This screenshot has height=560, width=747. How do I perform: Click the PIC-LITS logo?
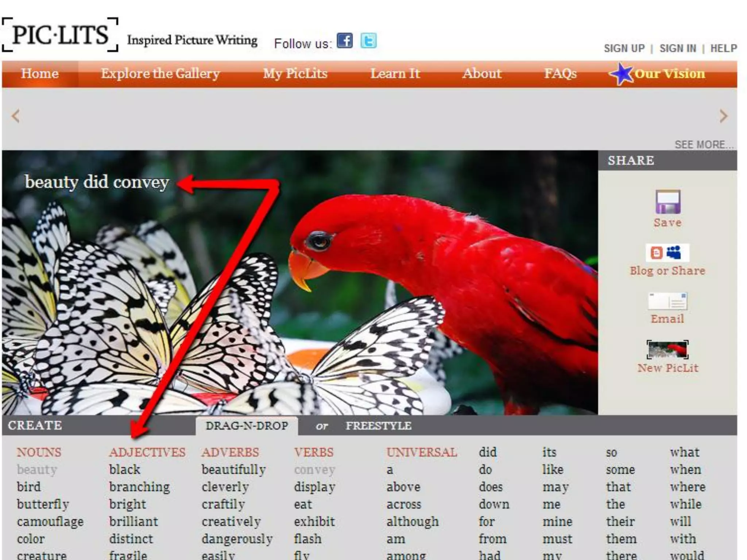60,35
